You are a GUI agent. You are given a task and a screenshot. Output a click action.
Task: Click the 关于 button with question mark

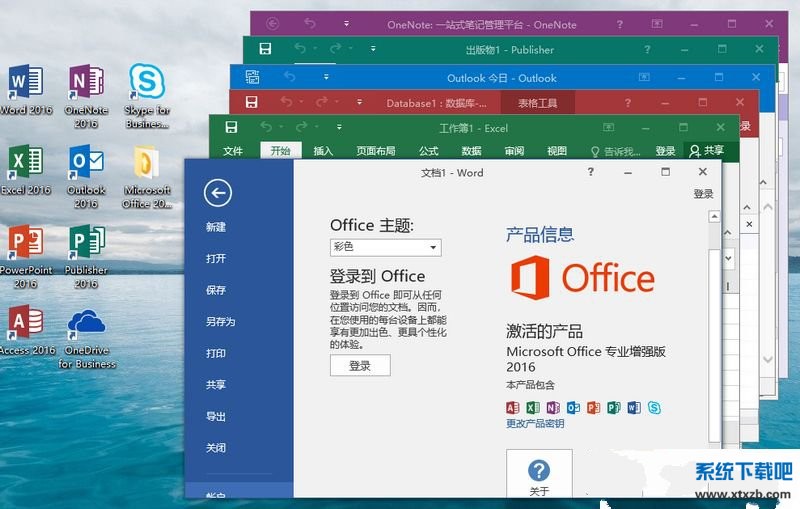tap(539, 473)
